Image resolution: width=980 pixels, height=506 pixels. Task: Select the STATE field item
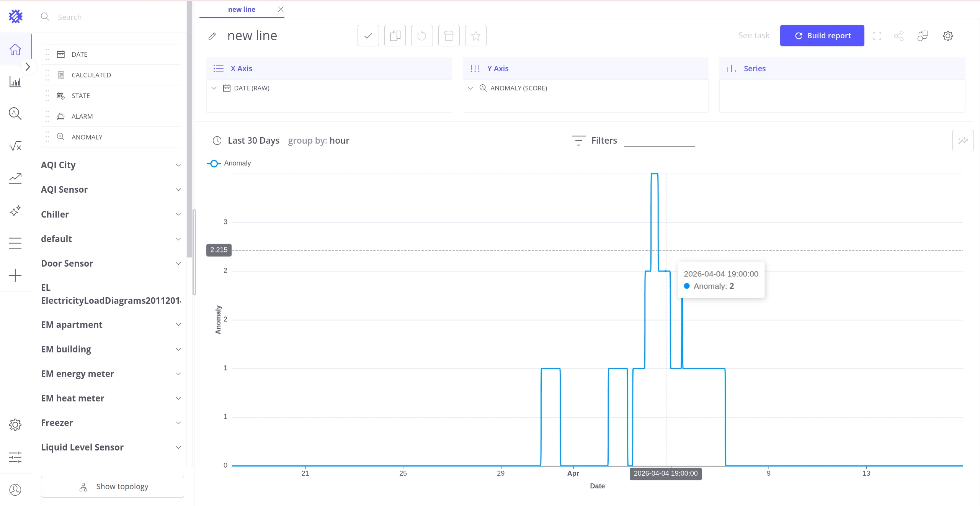[111, 96]
